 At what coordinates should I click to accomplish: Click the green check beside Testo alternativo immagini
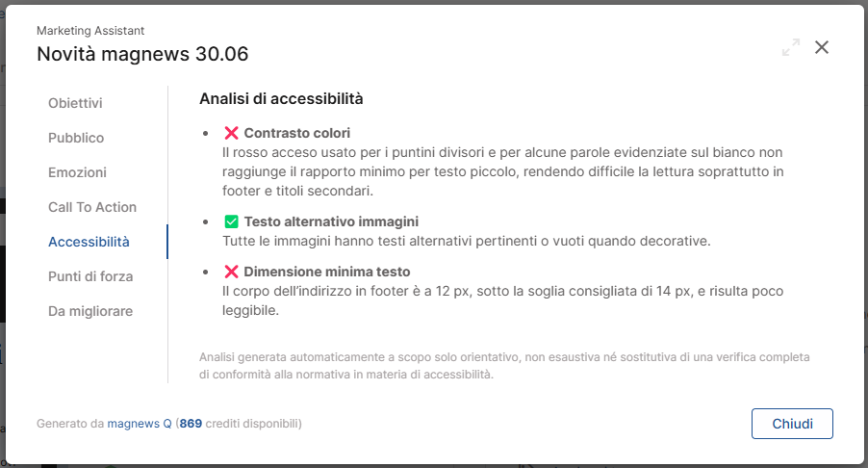(231, 221)
